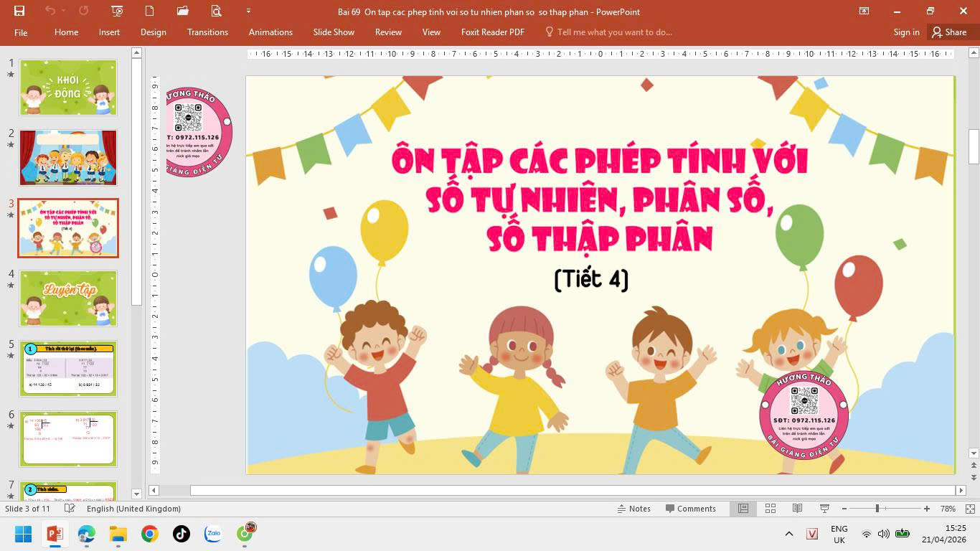Click the zoom slider handle
Image resolution: width=980 pixels, height=551 pixels.
coord(877,509)
